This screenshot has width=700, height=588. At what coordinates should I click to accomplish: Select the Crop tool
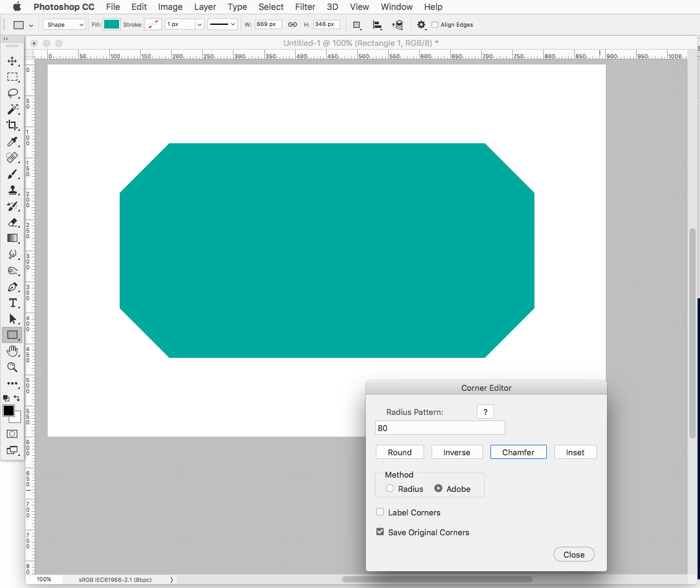pyautogui.click(x=12, y=125)
